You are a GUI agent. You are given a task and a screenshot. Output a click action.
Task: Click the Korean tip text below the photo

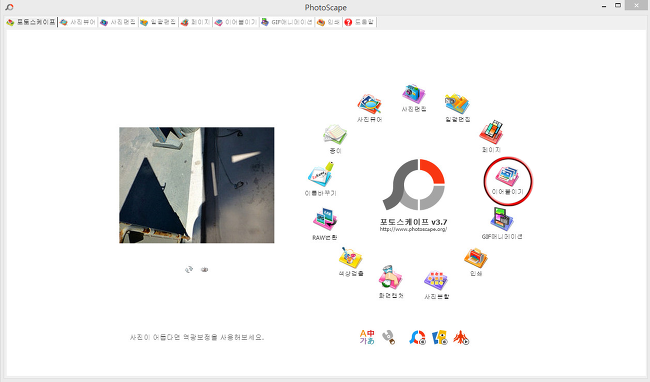point(197,337)
